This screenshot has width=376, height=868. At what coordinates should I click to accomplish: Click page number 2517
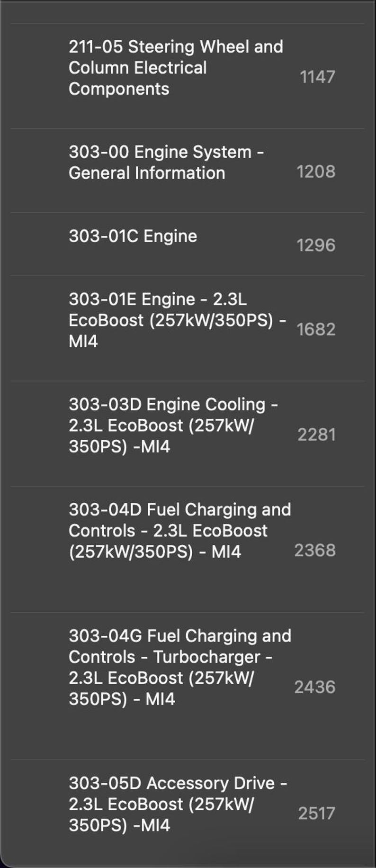(x=316, y=813)
